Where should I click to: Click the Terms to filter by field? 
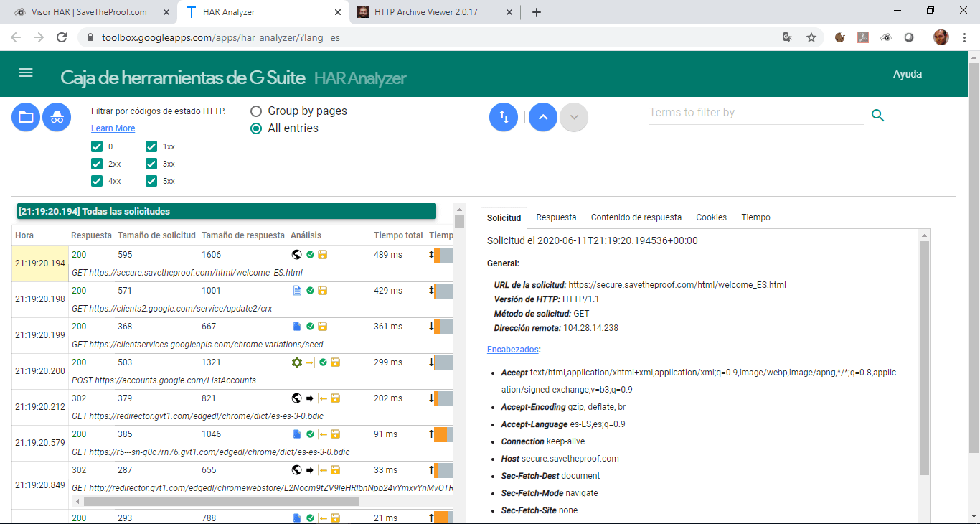[x=756, y=113]
